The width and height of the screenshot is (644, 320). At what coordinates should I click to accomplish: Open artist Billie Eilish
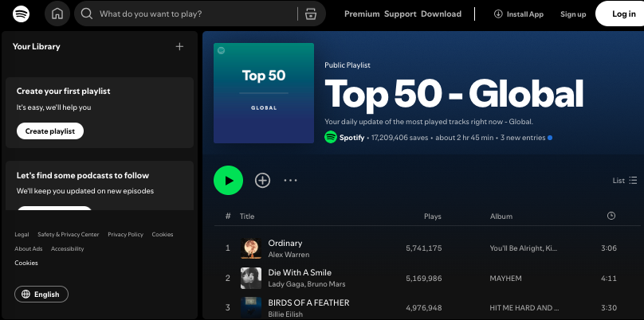pyautogui.click(x=285, y=314)
